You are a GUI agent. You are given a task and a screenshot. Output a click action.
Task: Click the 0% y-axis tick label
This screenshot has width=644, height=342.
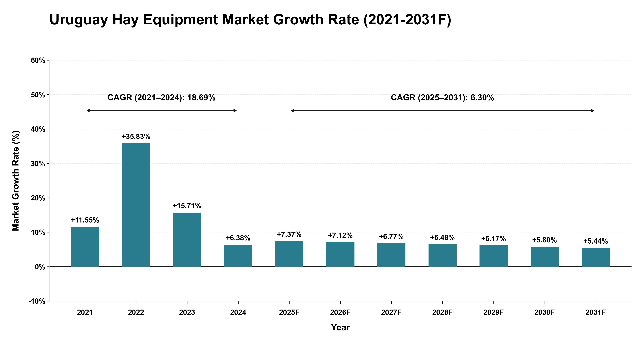(40, 267)
